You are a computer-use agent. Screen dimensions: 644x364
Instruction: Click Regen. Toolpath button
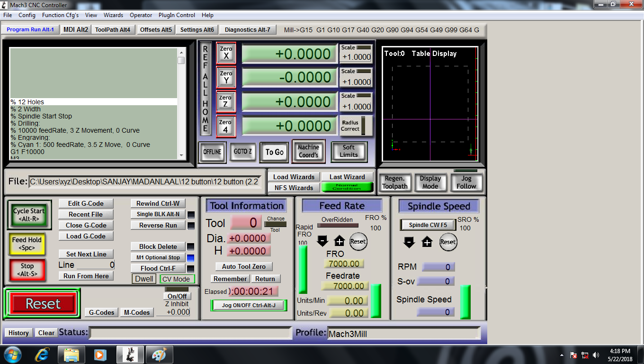(395, 182)
